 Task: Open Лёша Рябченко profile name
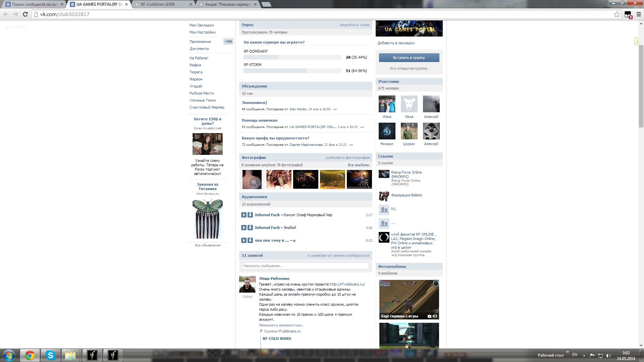click(x=274, y=279)
